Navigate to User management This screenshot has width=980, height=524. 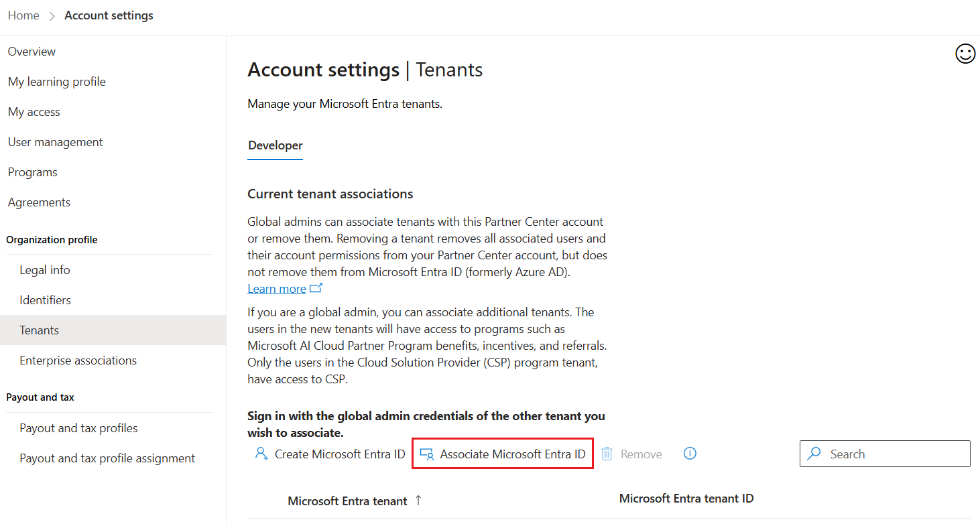[55, 141]
